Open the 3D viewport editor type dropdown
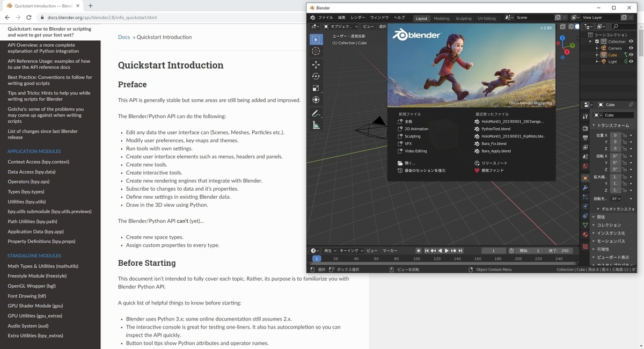Image resolution: width=644 pixels, height=349 pixels. [315, 26]
